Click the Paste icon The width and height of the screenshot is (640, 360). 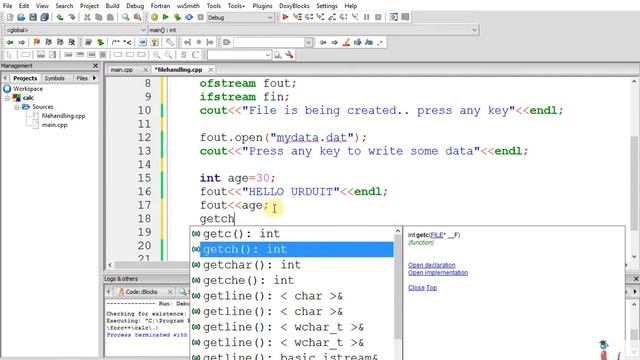pyautogui.click(x=110, y=17)
